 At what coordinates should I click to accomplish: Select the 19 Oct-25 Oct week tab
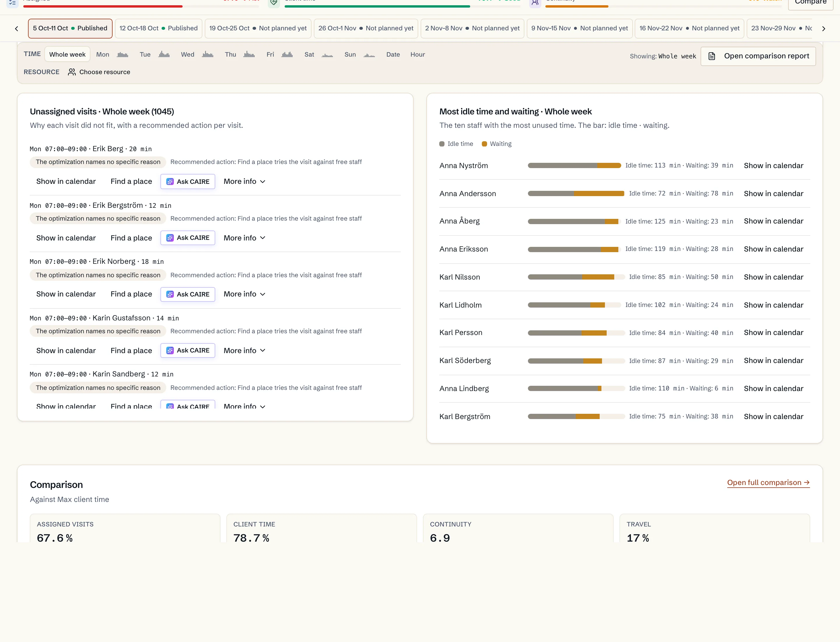click(258, 28)
